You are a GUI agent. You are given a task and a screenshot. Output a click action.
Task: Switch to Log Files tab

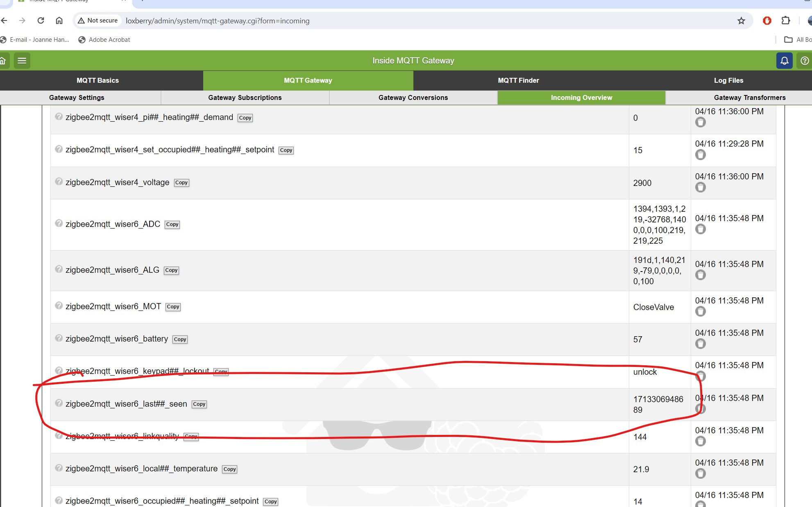[728, 80]
